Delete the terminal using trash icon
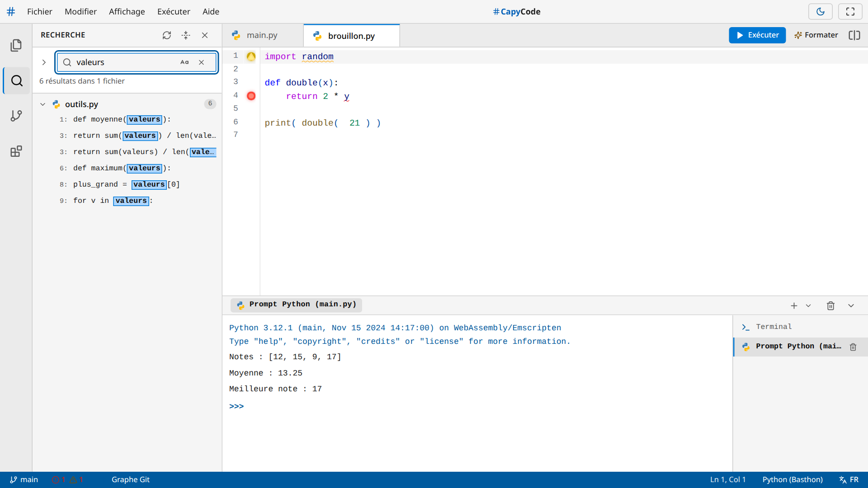 click(830, 306)
